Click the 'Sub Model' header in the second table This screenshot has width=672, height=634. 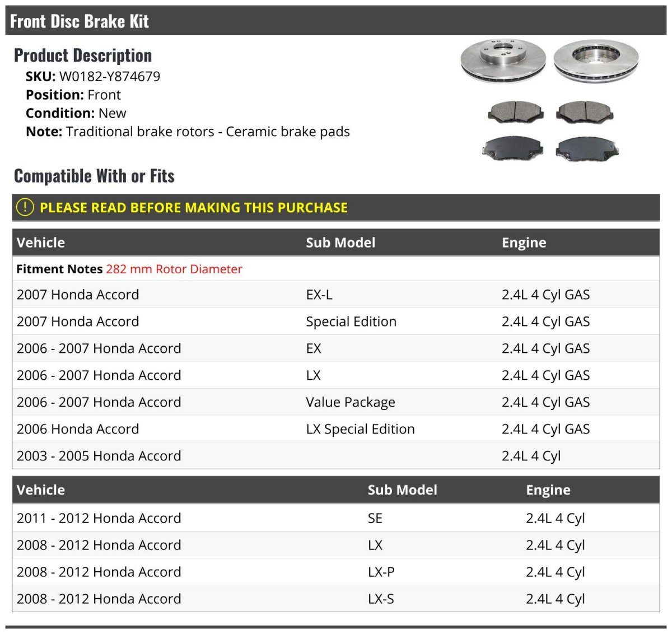(402, 490)
